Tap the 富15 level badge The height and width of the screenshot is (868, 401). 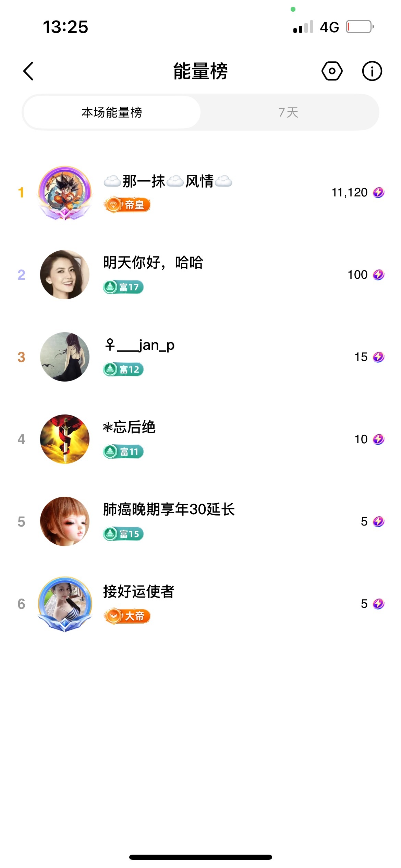pyautogui.click(x=123, y=534)
